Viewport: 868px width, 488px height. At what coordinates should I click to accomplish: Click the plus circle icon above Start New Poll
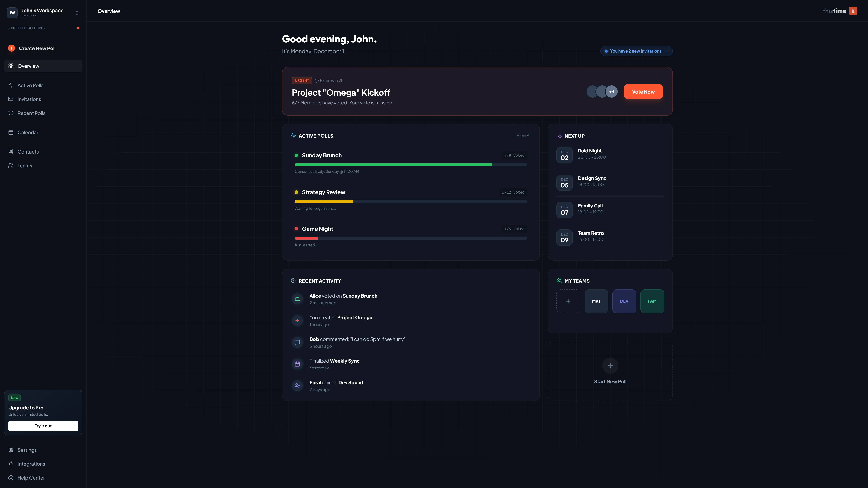610,365
